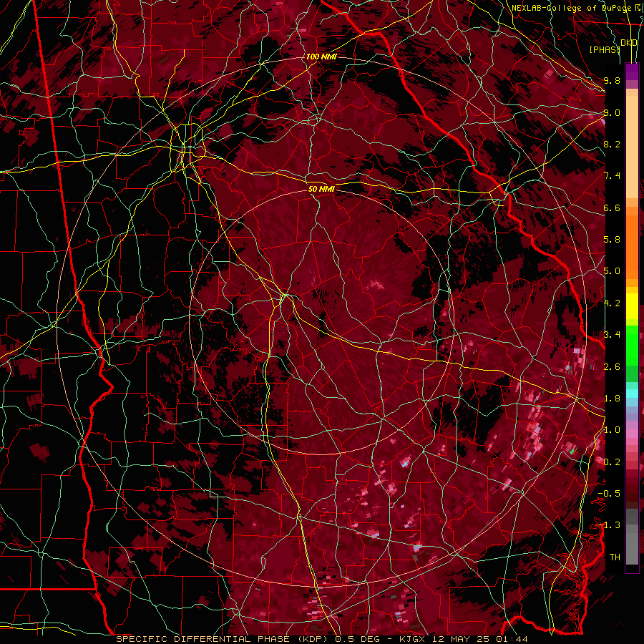Select the 7.4 value on the color scale
This screenshot has width=644, height=644.
click(x=612, y=176)
